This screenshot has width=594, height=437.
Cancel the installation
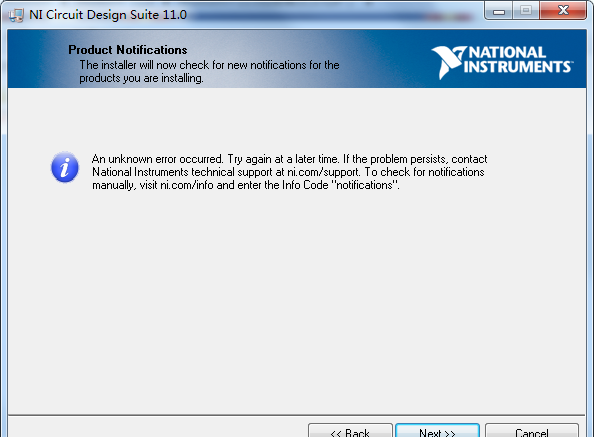(532, 431)
